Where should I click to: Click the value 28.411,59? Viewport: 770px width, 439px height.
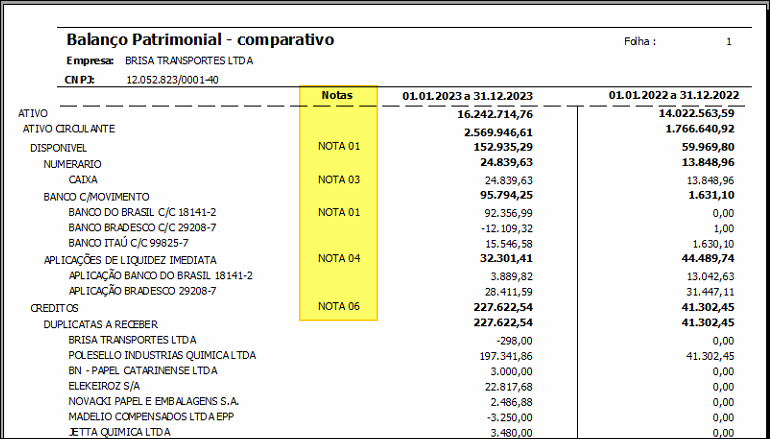pyautogui.click(x=509, y=293)
